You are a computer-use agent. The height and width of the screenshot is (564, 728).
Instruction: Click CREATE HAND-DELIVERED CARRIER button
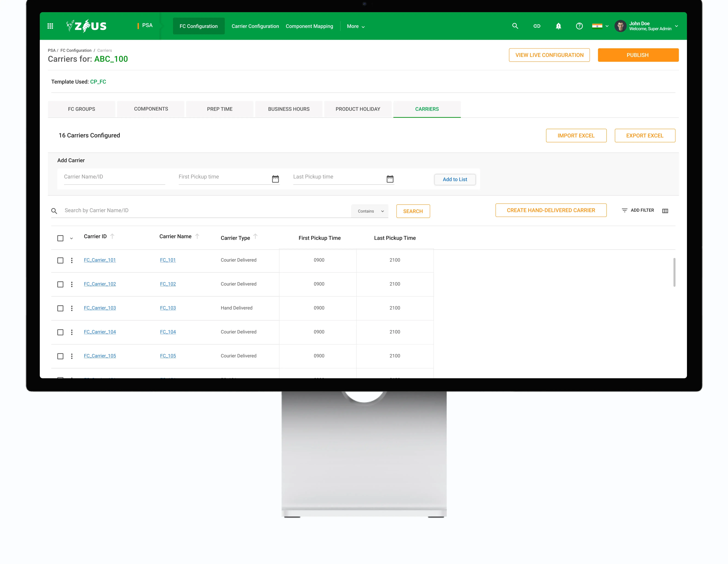point(551,210)
